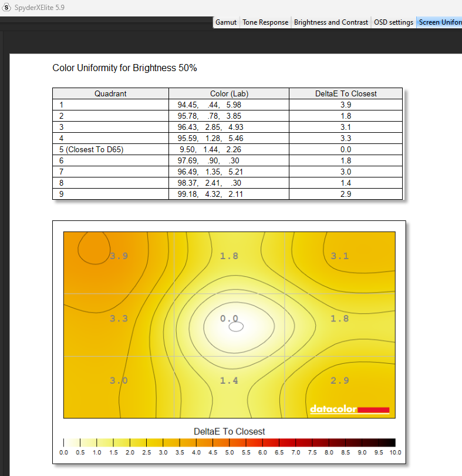Click the black legend swatch near 10.0
This screenshot has height=476, width=462.
click(x=387, y=443)
